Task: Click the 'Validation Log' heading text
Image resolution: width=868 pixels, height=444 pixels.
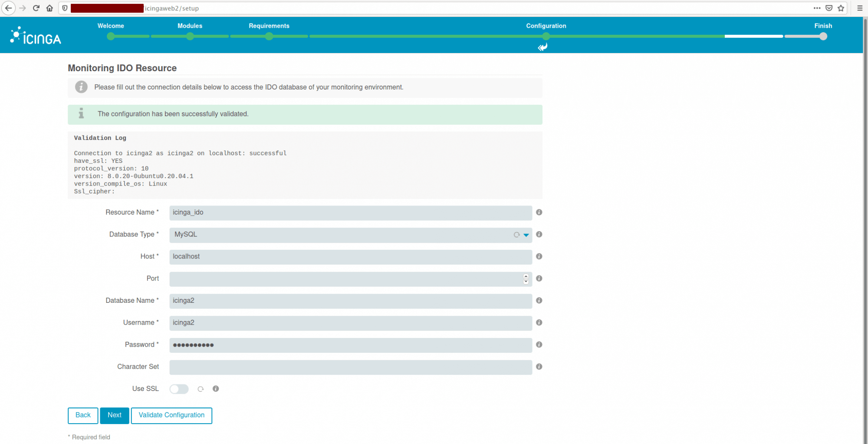Action: pos(100,138)
